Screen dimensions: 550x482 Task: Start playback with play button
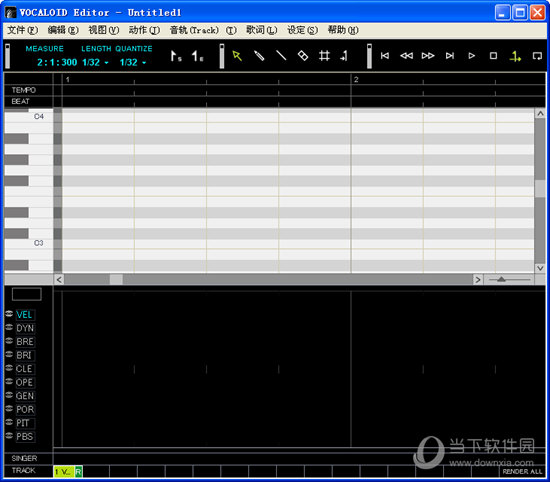pos(471,56)
